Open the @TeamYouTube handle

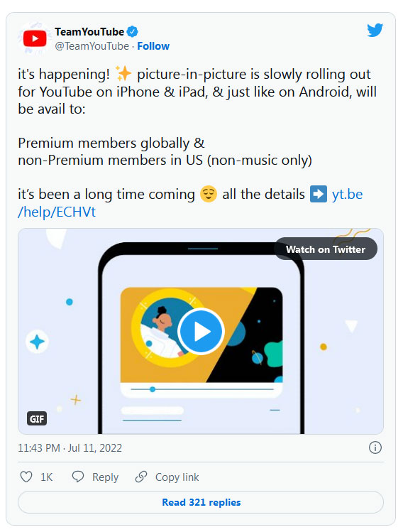(92, 46)
